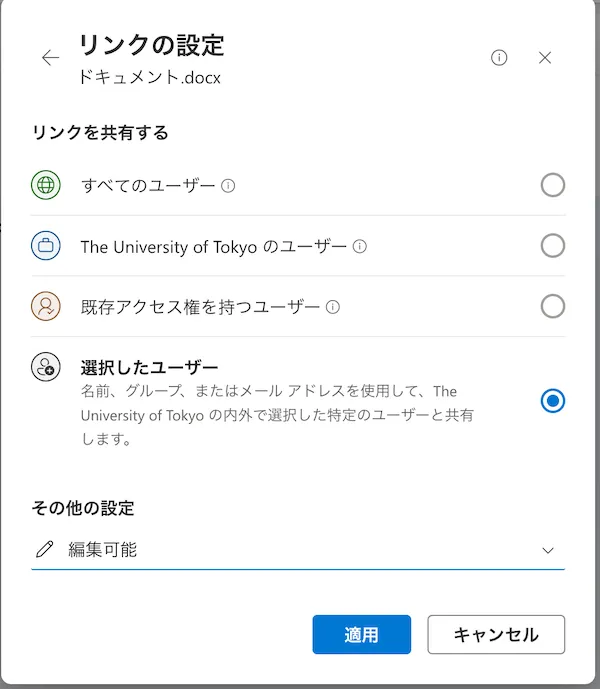Show info tooltip beside The University of Tokyo のユーザー
This screenshot has width=600, height=689.
click(x=360, y=246)
